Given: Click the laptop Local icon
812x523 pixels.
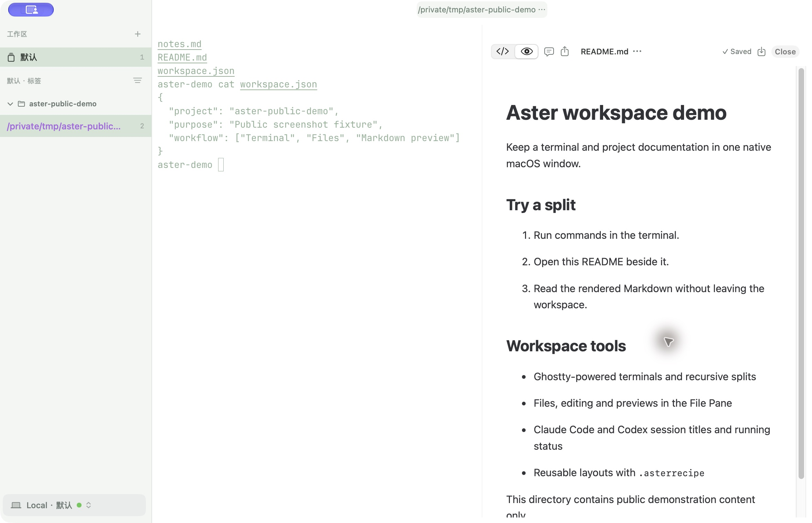Looking at the screenshot, I should pos(16,505).
